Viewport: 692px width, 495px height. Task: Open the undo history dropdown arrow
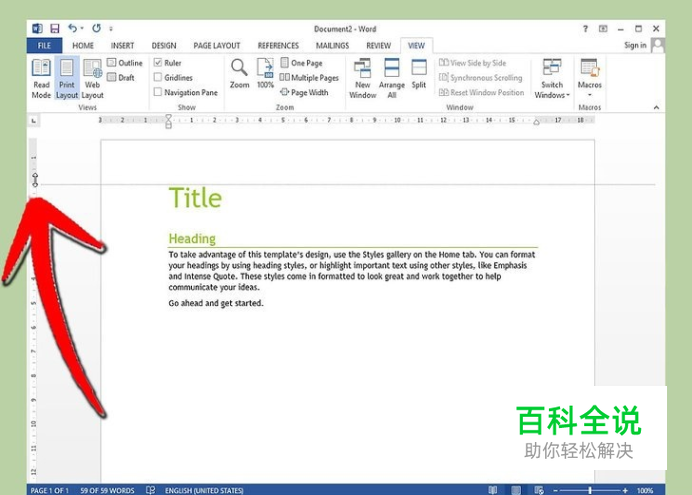pos(82,29)
